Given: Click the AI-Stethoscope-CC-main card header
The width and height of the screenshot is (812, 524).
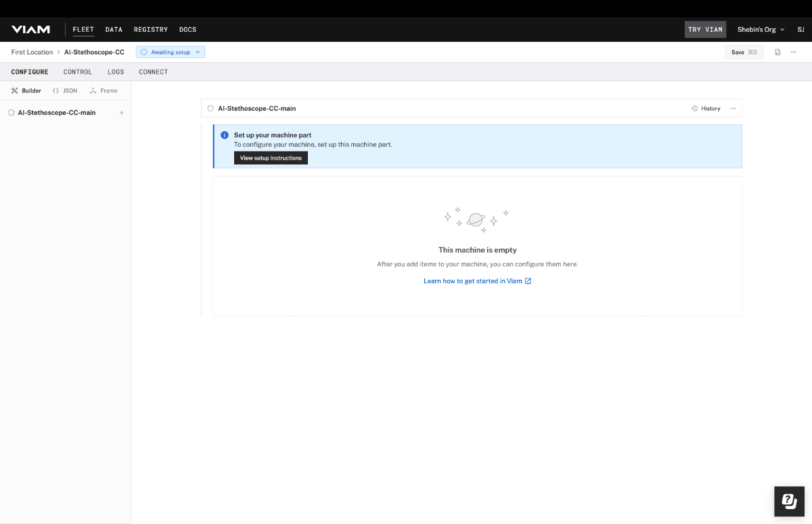Looking at the screenshot, I should click(472, 108).
